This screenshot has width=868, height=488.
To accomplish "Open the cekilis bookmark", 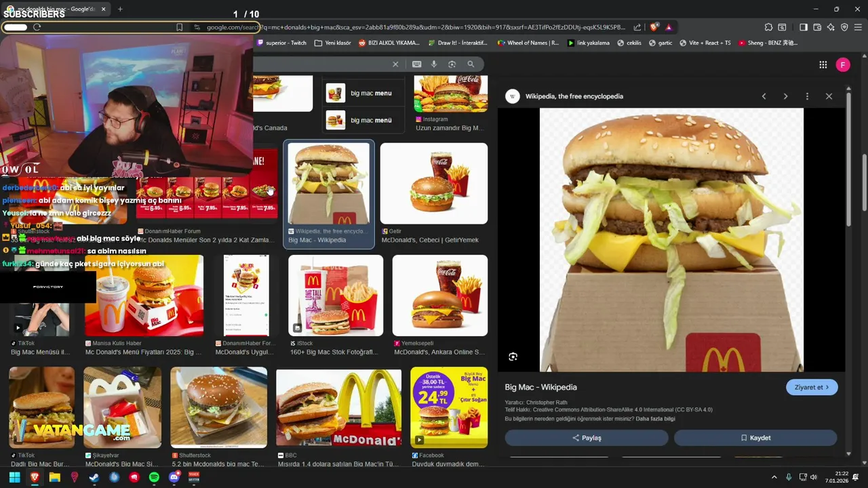I will coord(629,43).
